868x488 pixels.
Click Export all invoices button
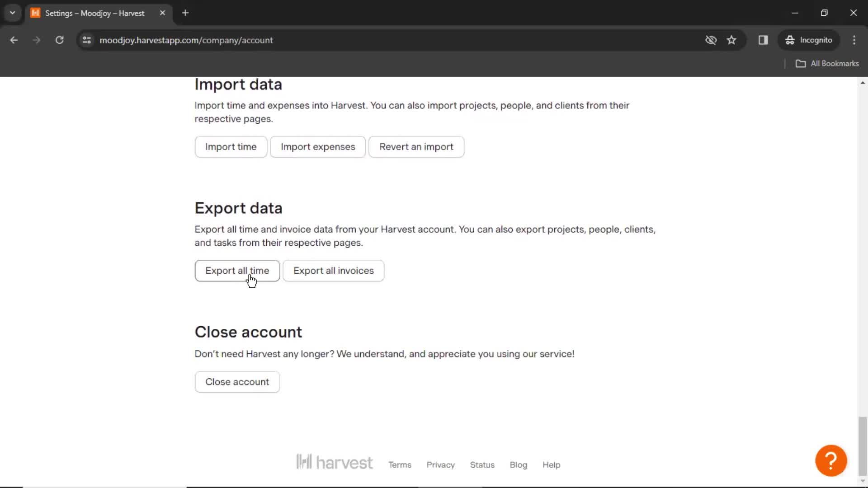pos(333,271)
